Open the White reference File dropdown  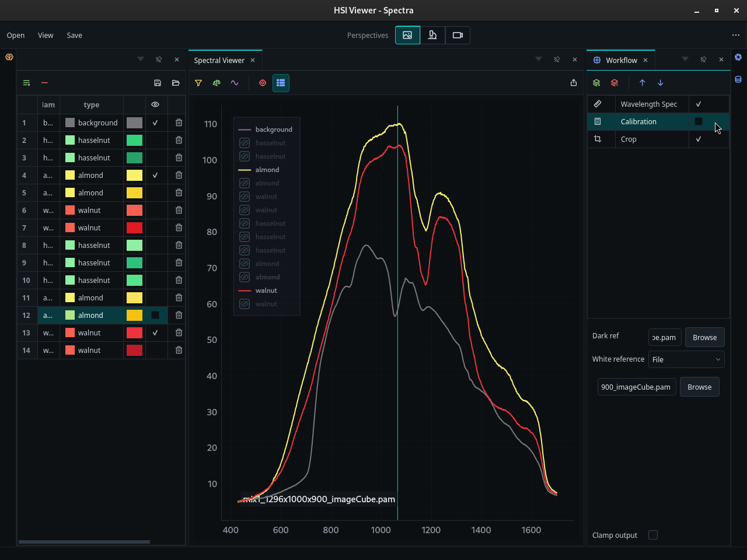tap(686, 359)
